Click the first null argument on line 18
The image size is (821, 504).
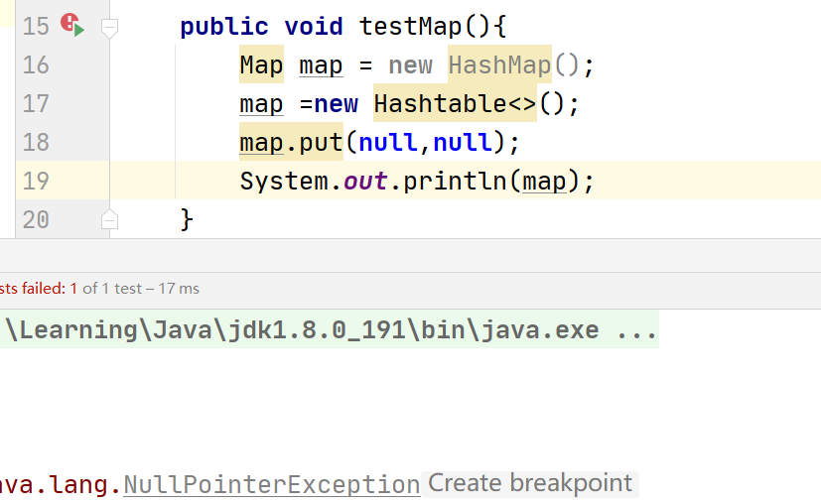[x=388, y=142]
